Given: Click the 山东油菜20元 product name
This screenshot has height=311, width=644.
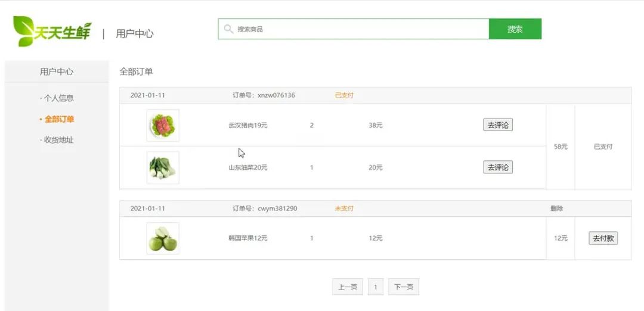Looking at the screenshot, I should 248,168.
